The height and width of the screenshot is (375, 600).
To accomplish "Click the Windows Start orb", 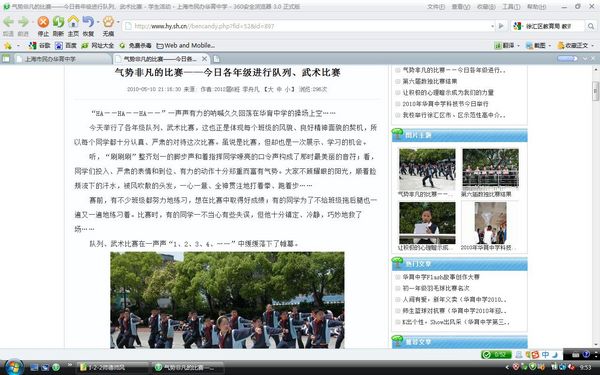I will tap(14, 367).
